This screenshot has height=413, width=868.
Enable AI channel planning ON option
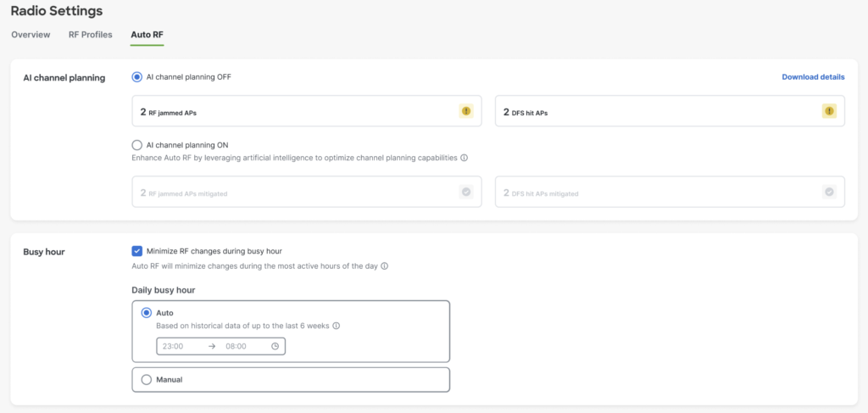coord(136,145)
